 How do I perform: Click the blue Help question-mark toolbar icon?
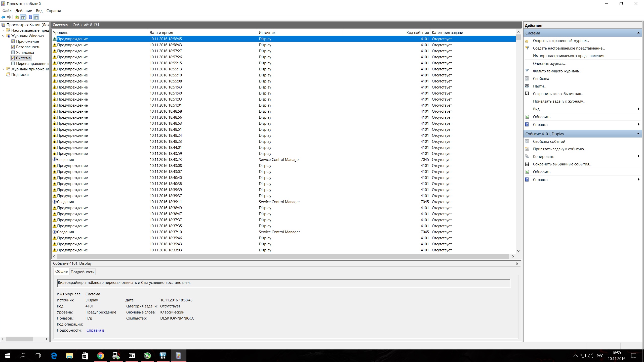click(30, 17)
